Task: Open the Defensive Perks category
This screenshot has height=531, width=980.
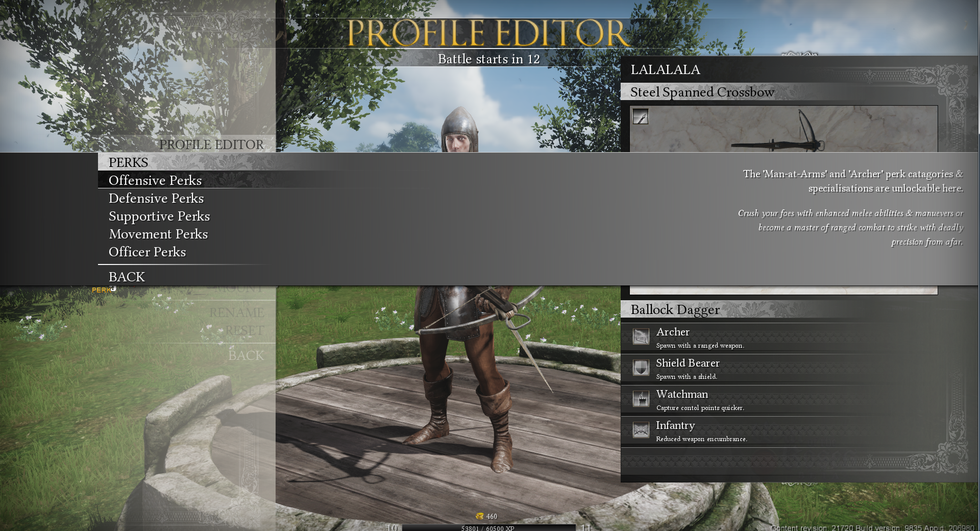Action: 156,198
